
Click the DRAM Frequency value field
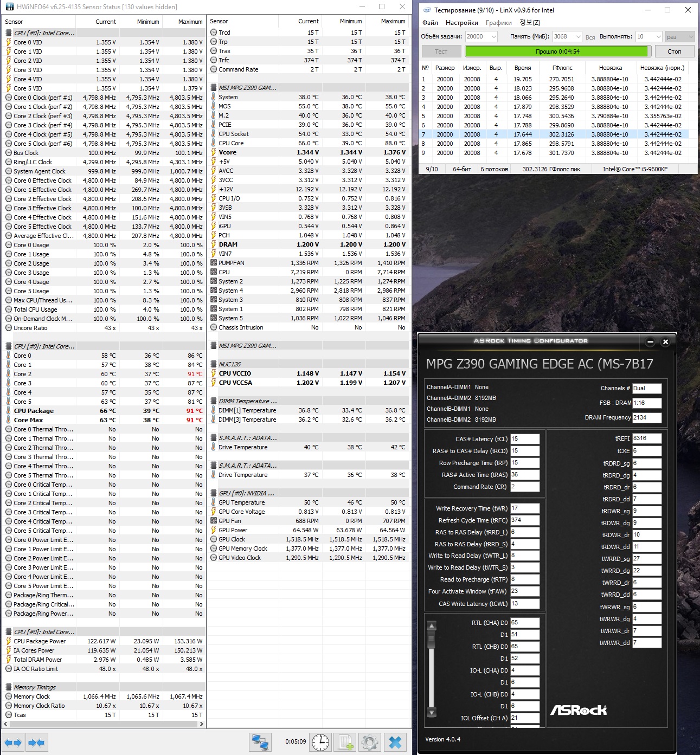(647, 417)
